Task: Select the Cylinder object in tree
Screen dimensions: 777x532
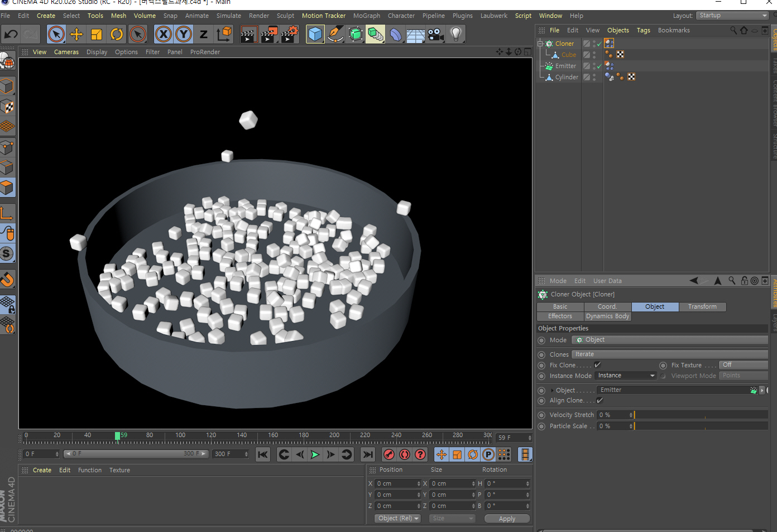Action: (x=567, y=77)
